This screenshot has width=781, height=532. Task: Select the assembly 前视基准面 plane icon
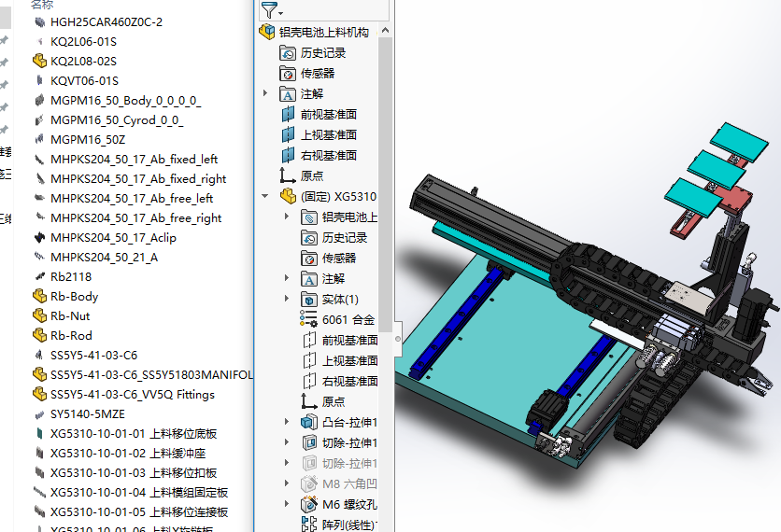tap(288, 115)
